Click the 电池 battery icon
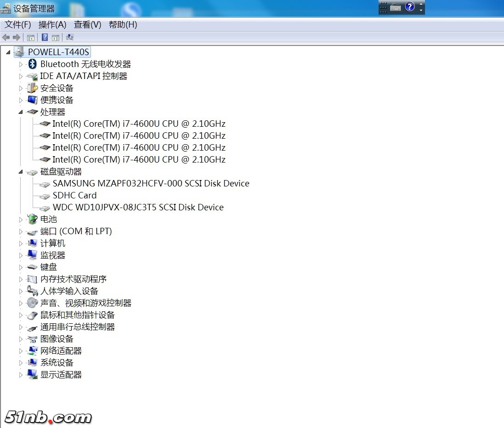 click(32, 219)
